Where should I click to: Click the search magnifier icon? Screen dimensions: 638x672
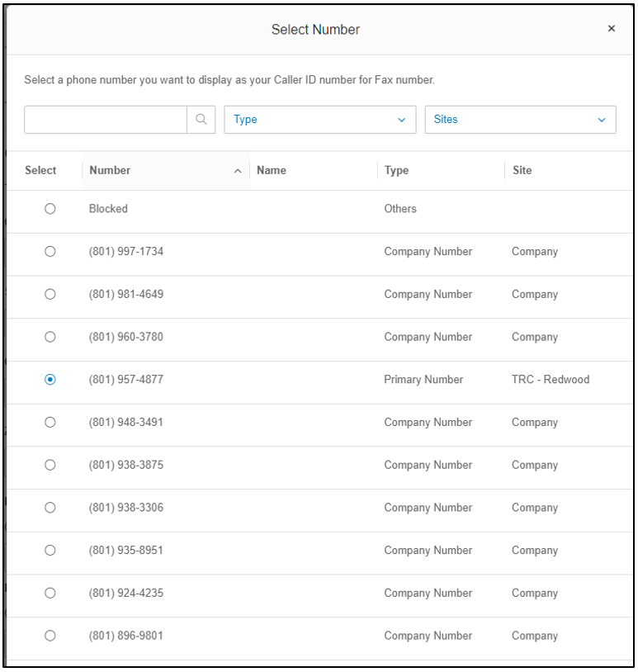201,119
